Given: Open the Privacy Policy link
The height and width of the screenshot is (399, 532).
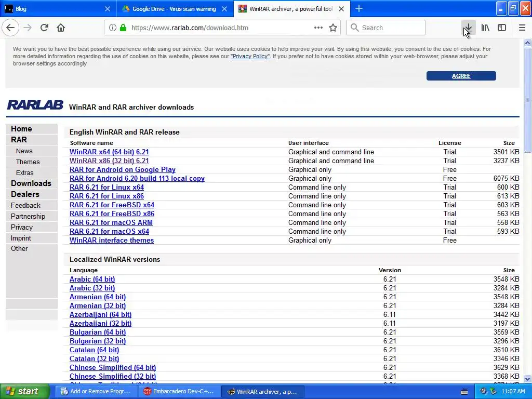Looking at the screenshot, I should point(250,56).
